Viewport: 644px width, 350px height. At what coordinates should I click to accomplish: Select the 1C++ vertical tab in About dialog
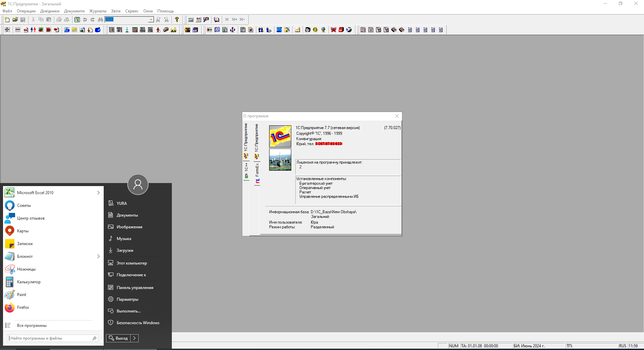246,171
